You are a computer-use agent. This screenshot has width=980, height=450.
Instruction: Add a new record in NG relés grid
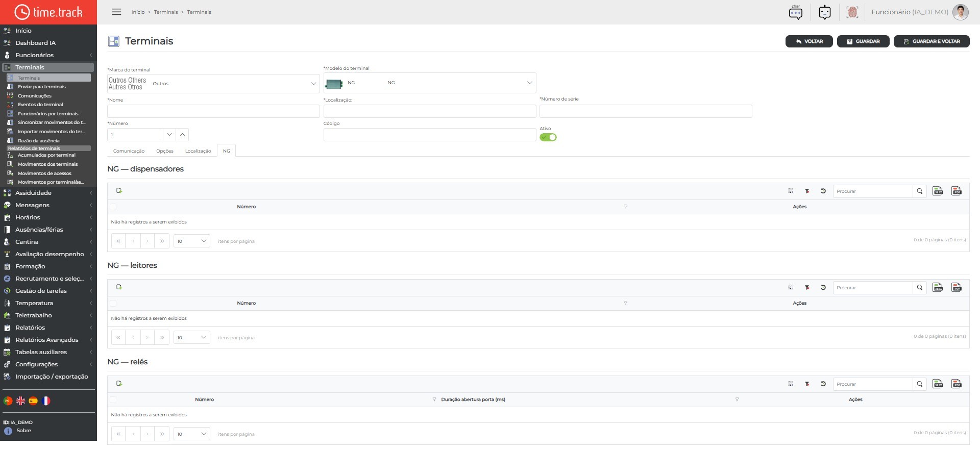(119, 384)
